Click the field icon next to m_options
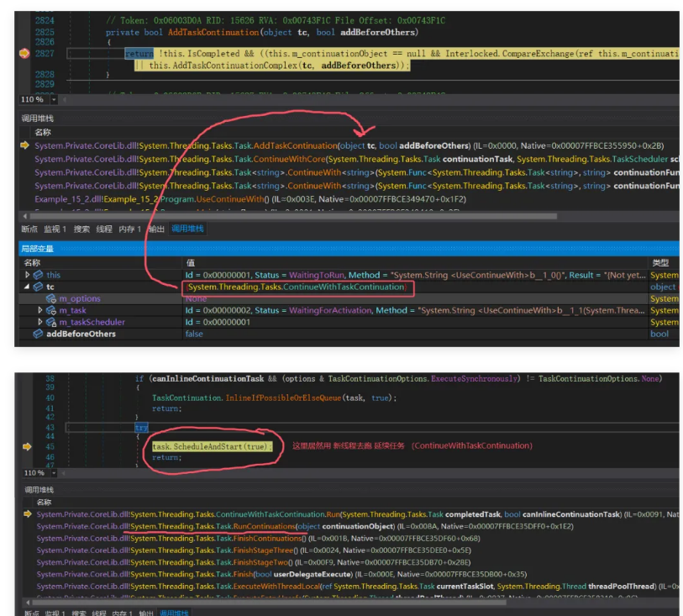This screenshot has width=683, height=616. pyautogui.click(x=51, y=298)
